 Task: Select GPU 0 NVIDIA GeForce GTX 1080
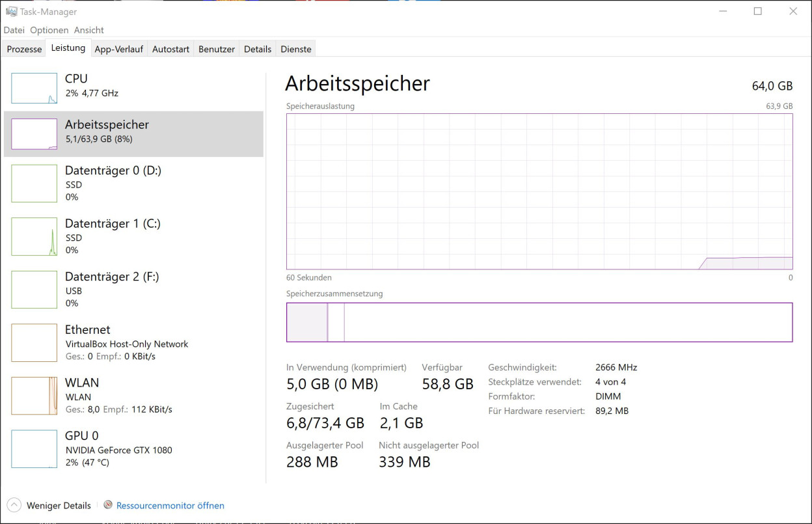point(133,449)
